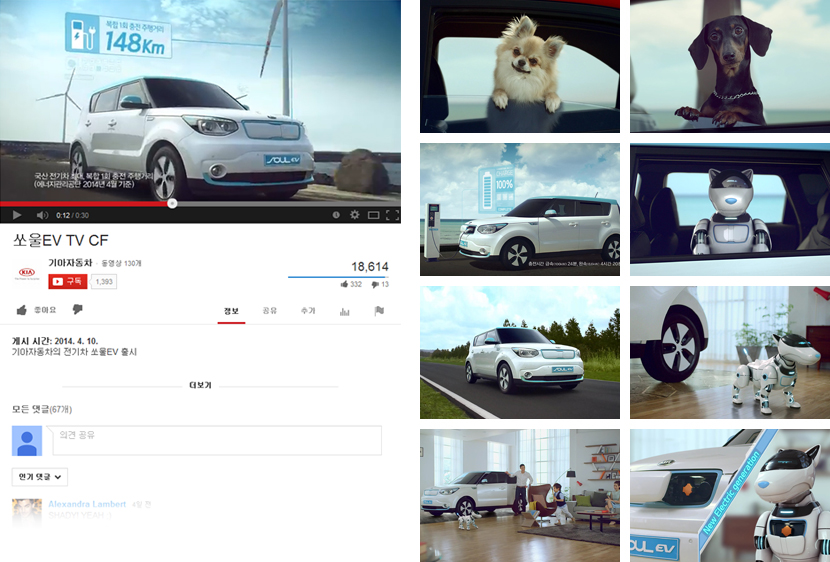Click the robot dog in car window image

point(730,210)
